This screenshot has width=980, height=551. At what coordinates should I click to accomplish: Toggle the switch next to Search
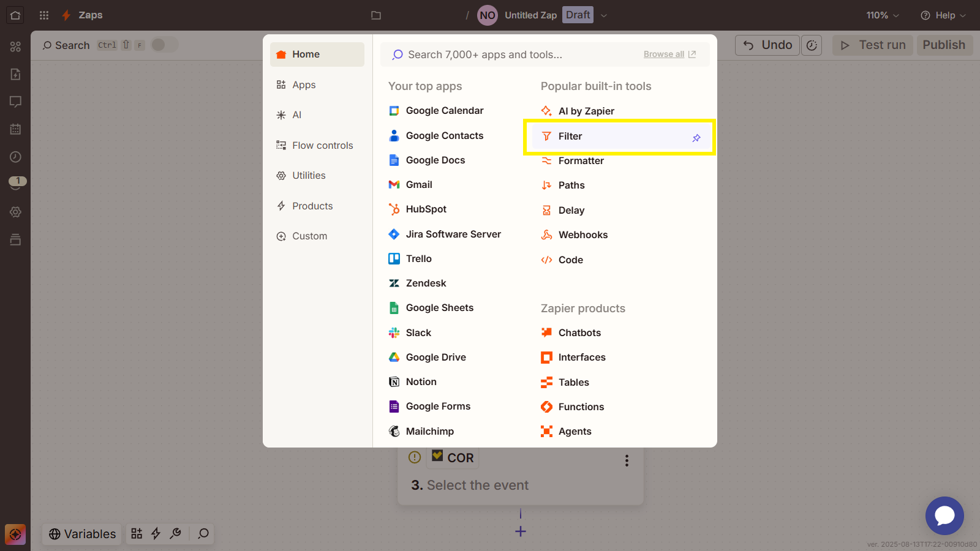[164, 45]
